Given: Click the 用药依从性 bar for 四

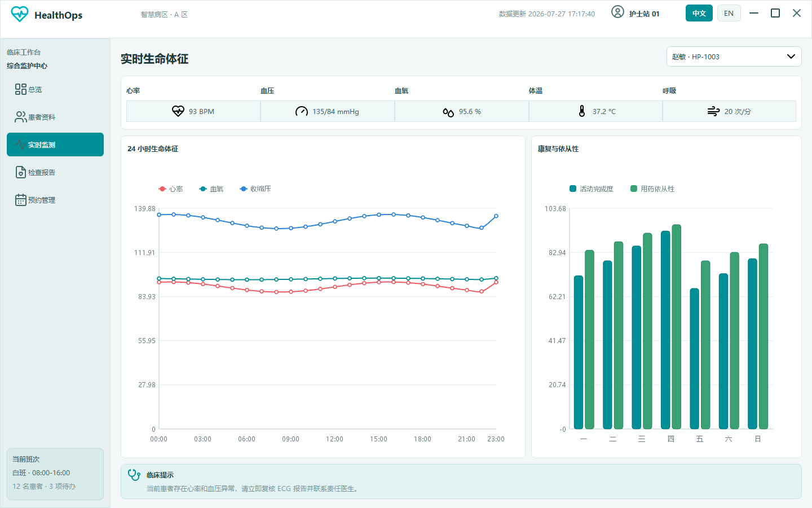Looking at the screenshot, I should coord(677,327).
